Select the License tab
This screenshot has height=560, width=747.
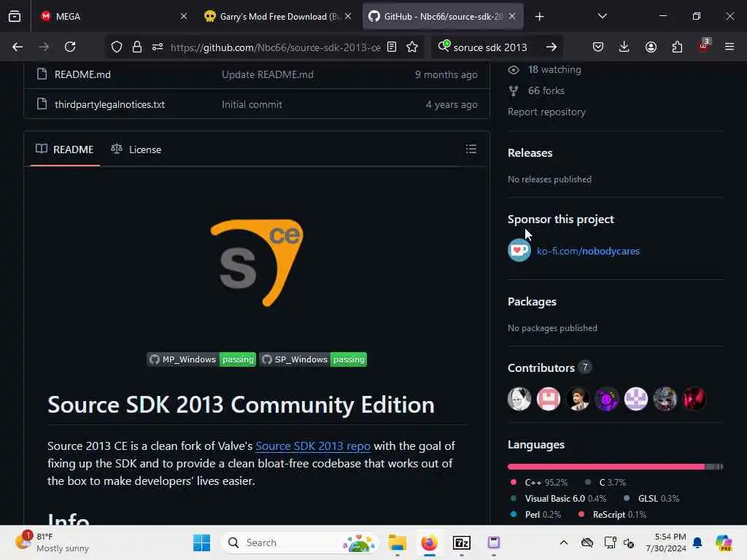click(136, 149)
